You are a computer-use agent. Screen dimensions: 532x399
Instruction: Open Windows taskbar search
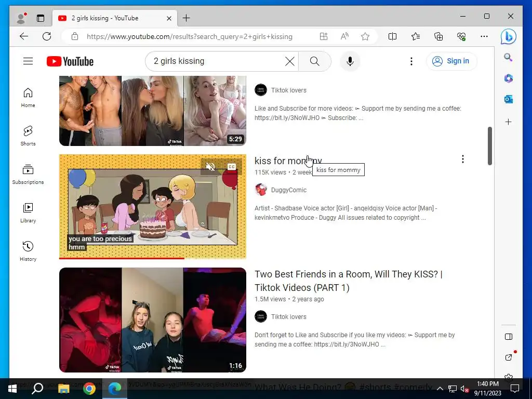37,389
